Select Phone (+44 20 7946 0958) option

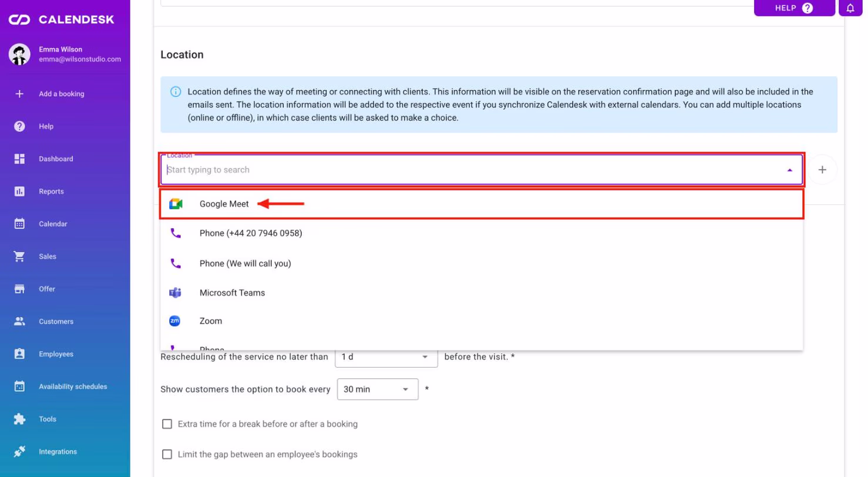coord(482,233)
